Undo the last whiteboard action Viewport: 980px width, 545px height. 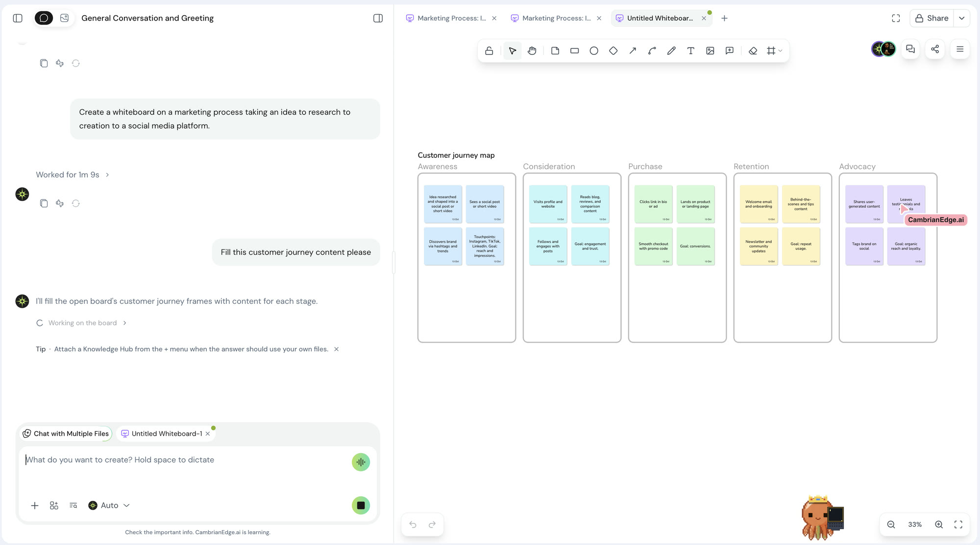point(413,524)
